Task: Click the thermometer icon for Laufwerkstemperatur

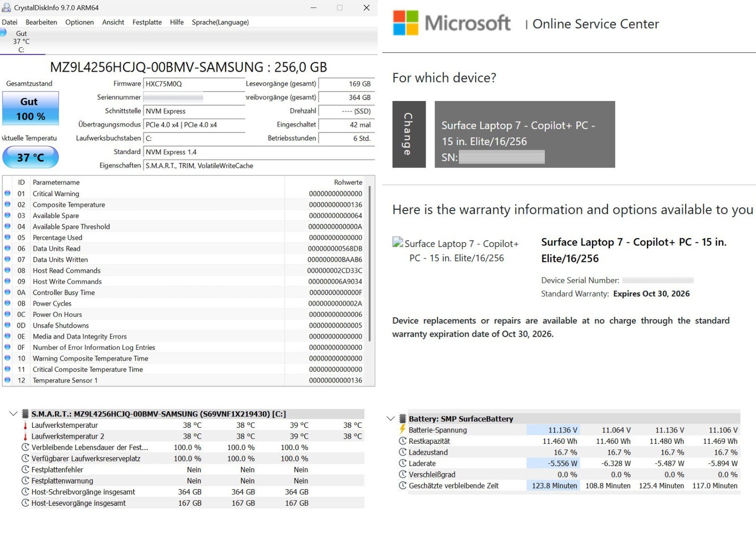Action: (x=26, y=425)
